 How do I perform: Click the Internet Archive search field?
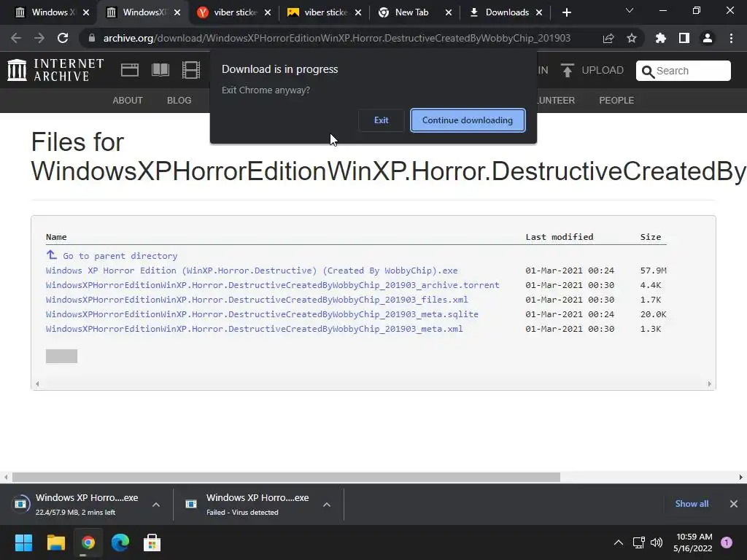click(x=683, y=71)
